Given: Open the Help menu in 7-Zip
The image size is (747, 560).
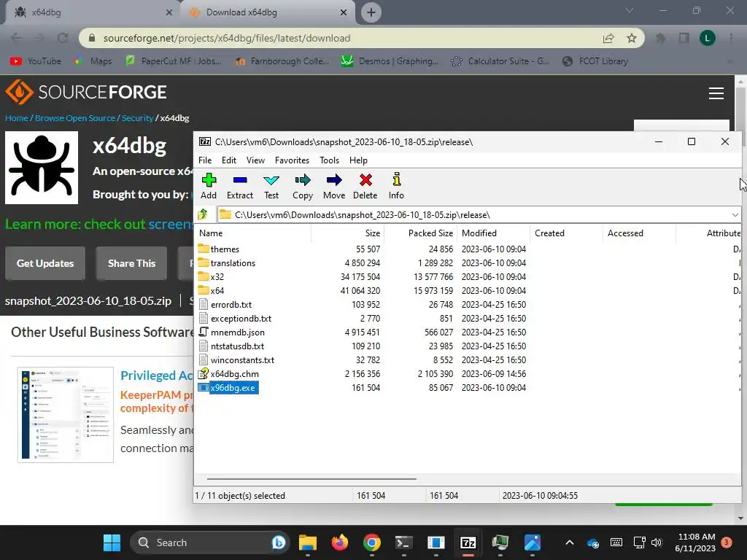Looking at the screenshot, I should 358,160.
